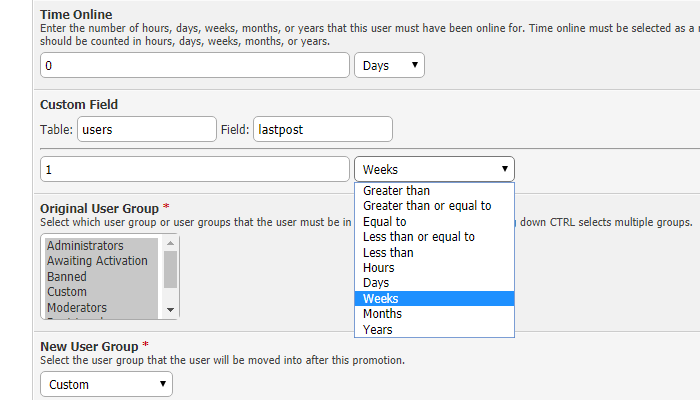Select the 'Greater than' option
Image resolution: width=700 pixels, height=400 pixels.
396,190
